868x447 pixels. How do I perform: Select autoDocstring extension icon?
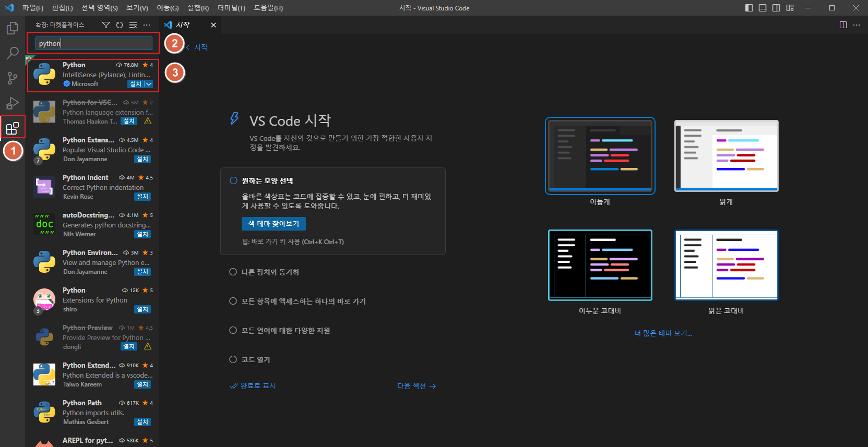click(x=44, y=224)
